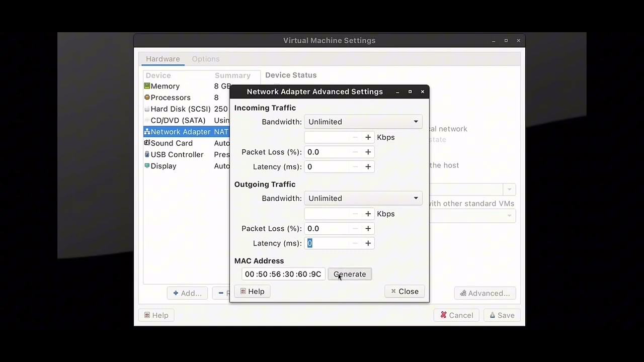The height and width of the screenshot is (362, 644).
Task: Decrease incoming Latency value
Action: point(355,166)
